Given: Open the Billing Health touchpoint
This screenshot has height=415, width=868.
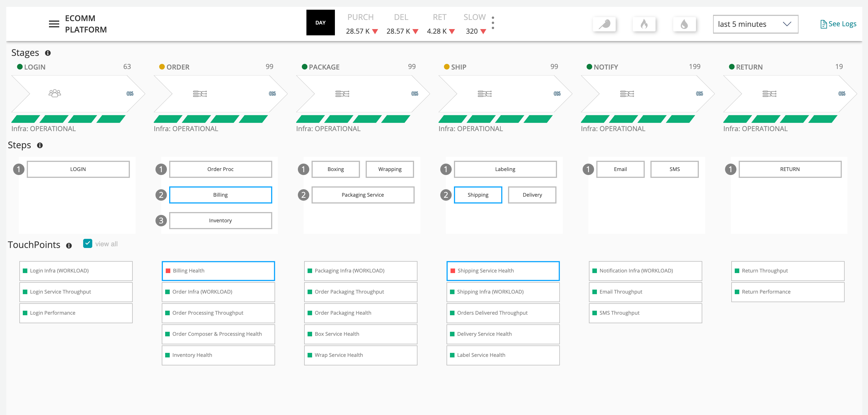Looking at the screenshot, I should click(x=218, y=271).
